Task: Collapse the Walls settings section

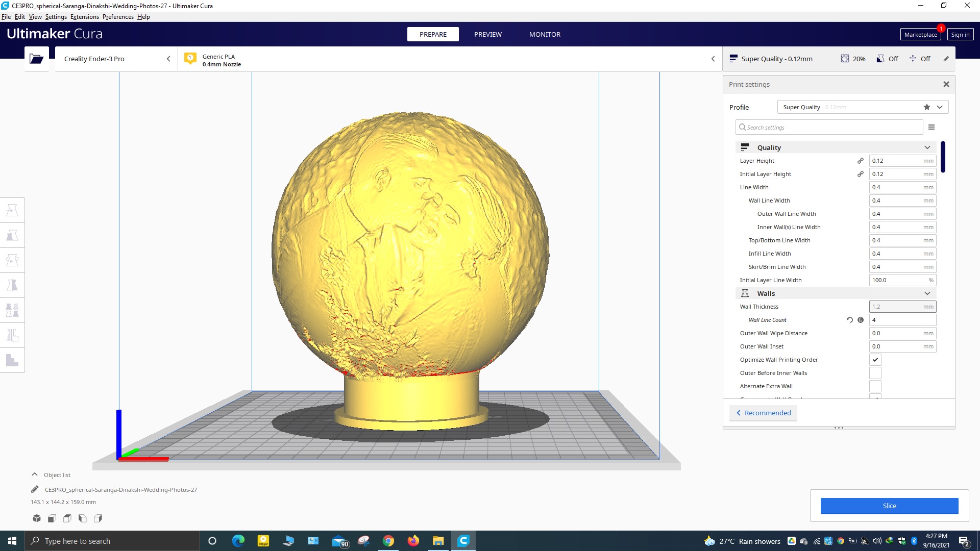Action: coord(927,293)
